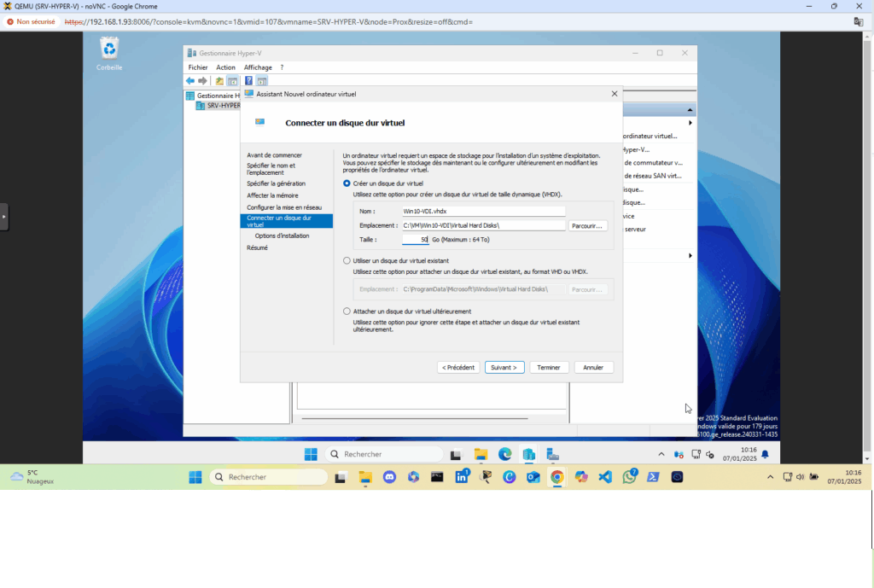The height and width of the screenshot is (588, 874).
Task: Switch to Google Chrome on the host taskbar
Action: 556,477
